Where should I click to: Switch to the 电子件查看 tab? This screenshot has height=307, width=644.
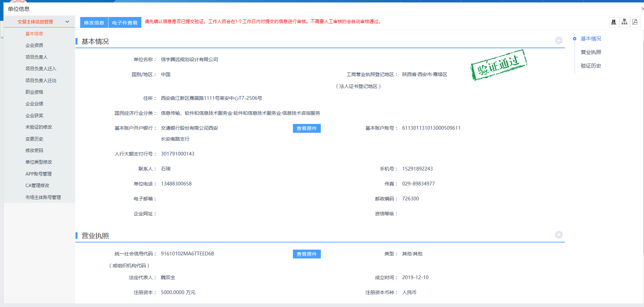pyautogui.click(x=125, y=22)
